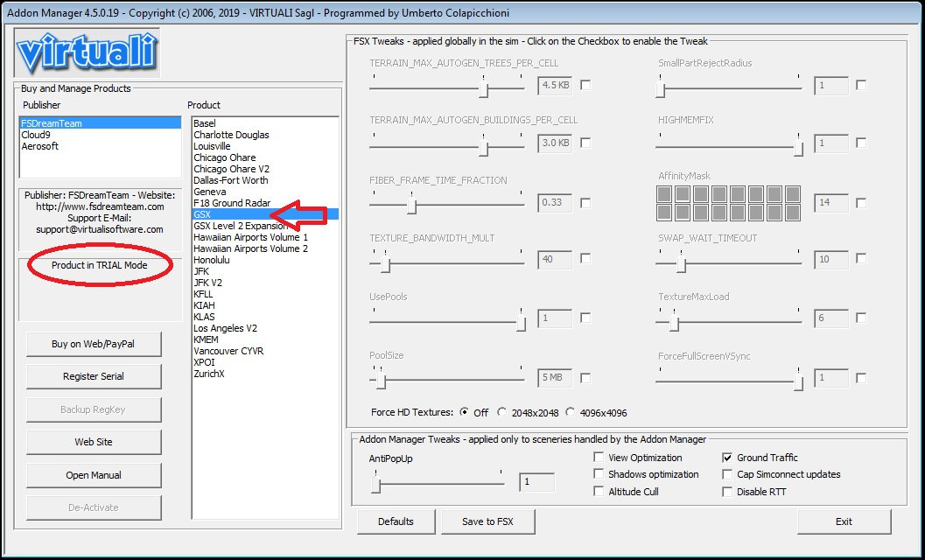Select Aerosoft publisher
This screenshot has height=560, width=925.
101,146
